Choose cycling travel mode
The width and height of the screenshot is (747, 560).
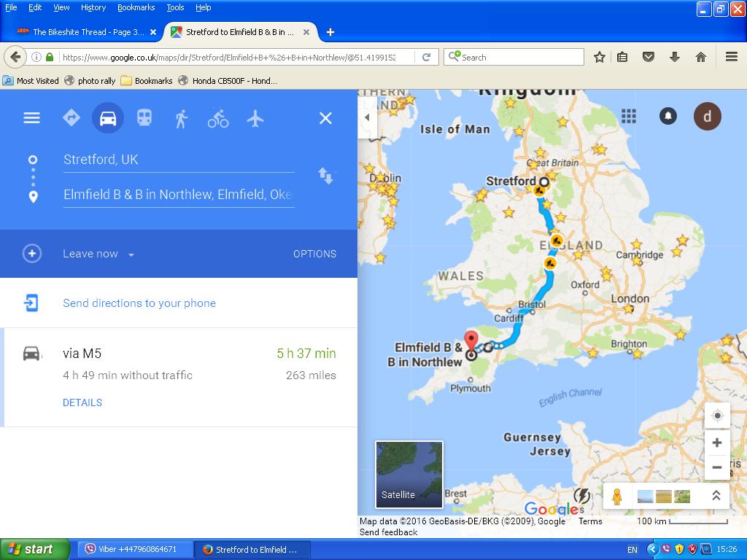pos(218,118)
